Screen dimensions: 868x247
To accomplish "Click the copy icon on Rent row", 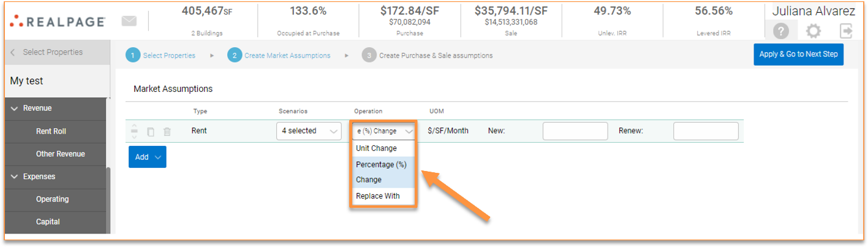I will coord(151,131).
